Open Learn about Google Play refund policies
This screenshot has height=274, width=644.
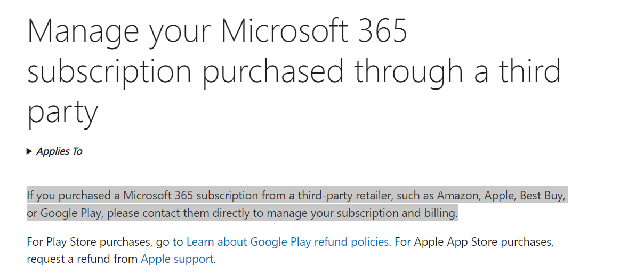[287, 242]
